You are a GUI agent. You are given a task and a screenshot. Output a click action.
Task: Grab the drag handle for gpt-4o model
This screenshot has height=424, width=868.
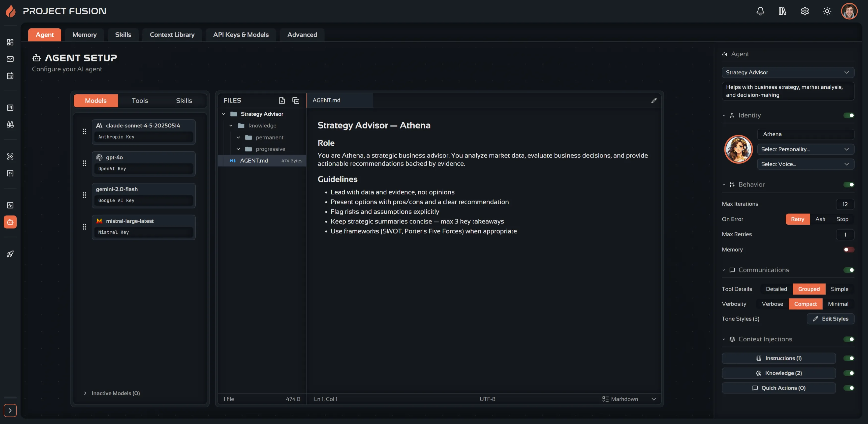point(84,163)
